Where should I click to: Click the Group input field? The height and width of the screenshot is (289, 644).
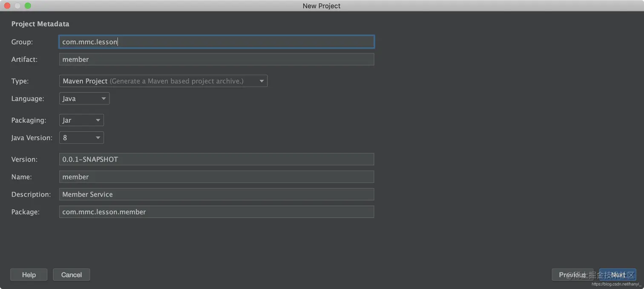point(216,42)
